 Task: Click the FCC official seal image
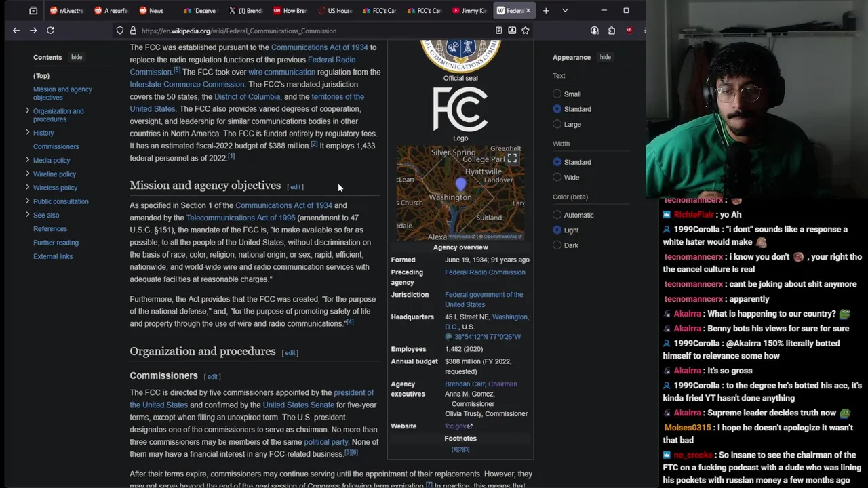(460, 56)
